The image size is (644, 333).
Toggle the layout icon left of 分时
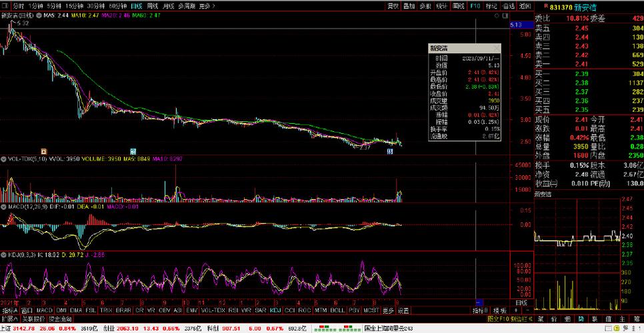click(5, 6)
